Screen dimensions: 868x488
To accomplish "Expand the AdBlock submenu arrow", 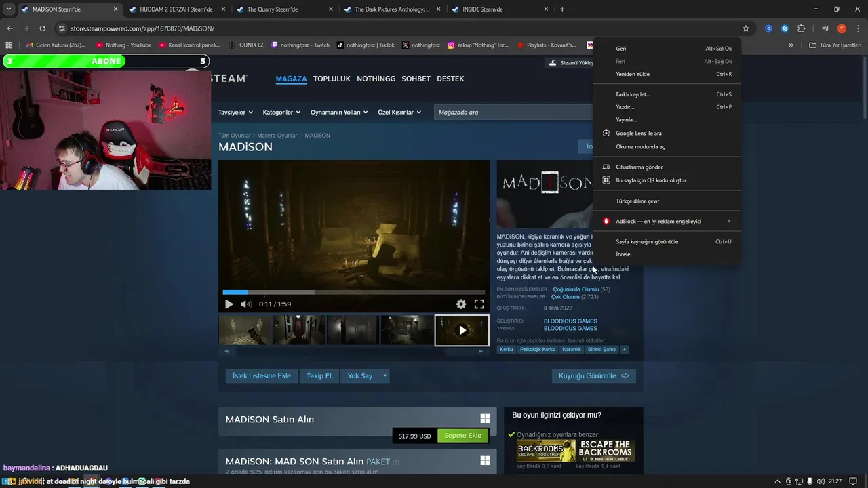I will pyautogui.click(x=728, y=221).
